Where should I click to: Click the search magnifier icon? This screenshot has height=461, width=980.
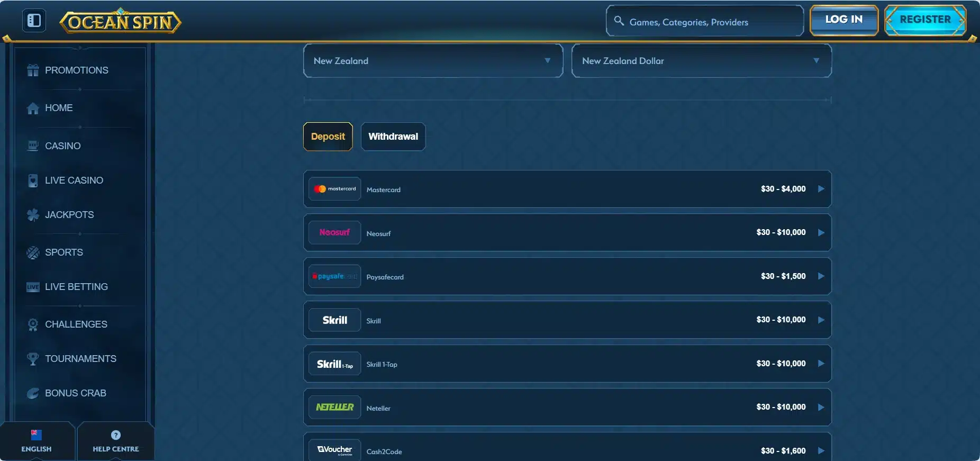[x=619, y=21]
